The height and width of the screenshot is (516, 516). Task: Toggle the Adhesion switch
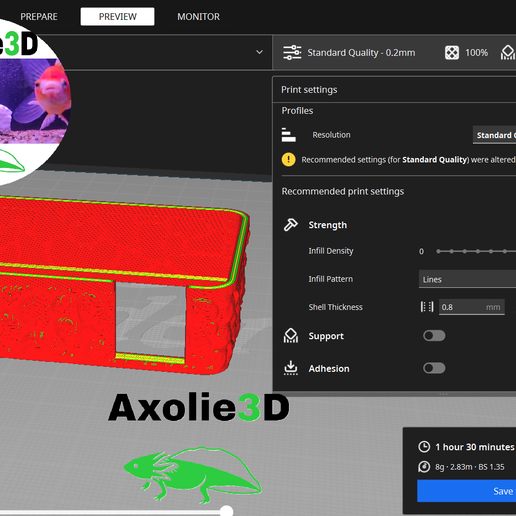[x=434, y=368]
